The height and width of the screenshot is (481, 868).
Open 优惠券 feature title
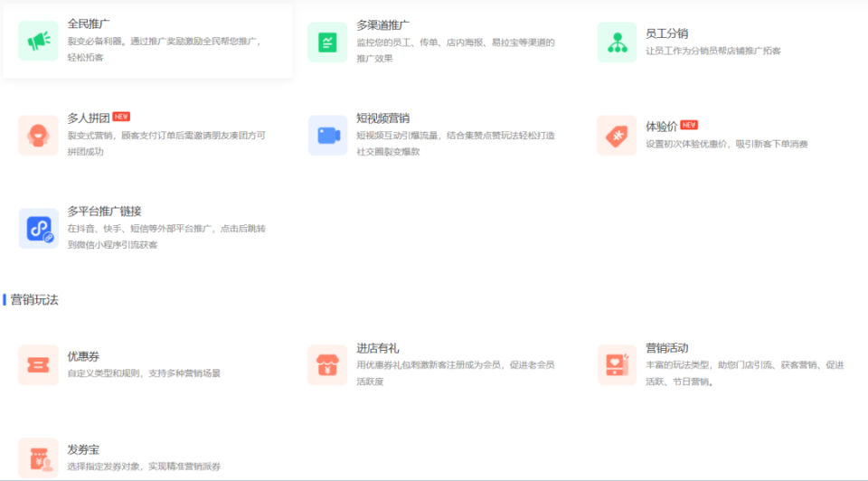(83, 356)
